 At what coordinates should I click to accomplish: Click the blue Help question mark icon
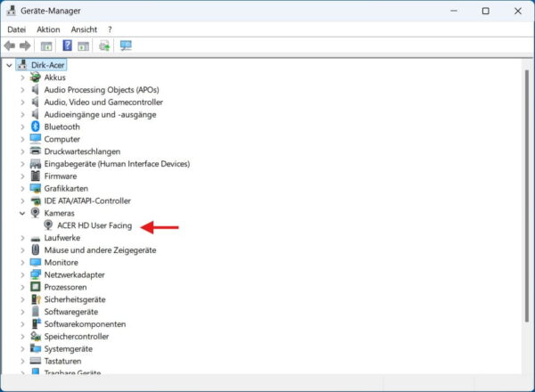[67, 45]
